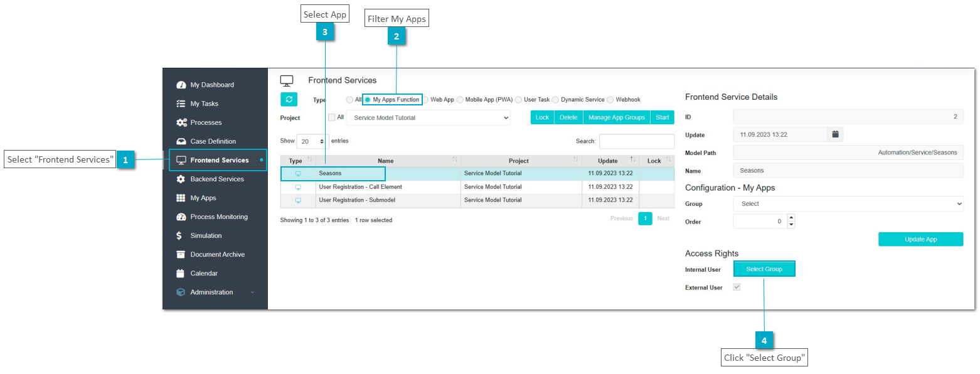980x374 pixels.
Task: Open Document Archive in the sidebar
Action: coord(218,254)
